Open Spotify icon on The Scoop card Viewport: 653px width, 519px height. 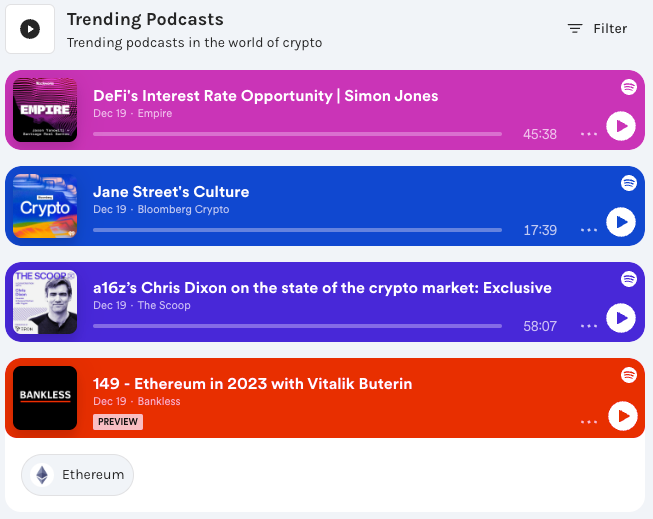coord(628,279)
